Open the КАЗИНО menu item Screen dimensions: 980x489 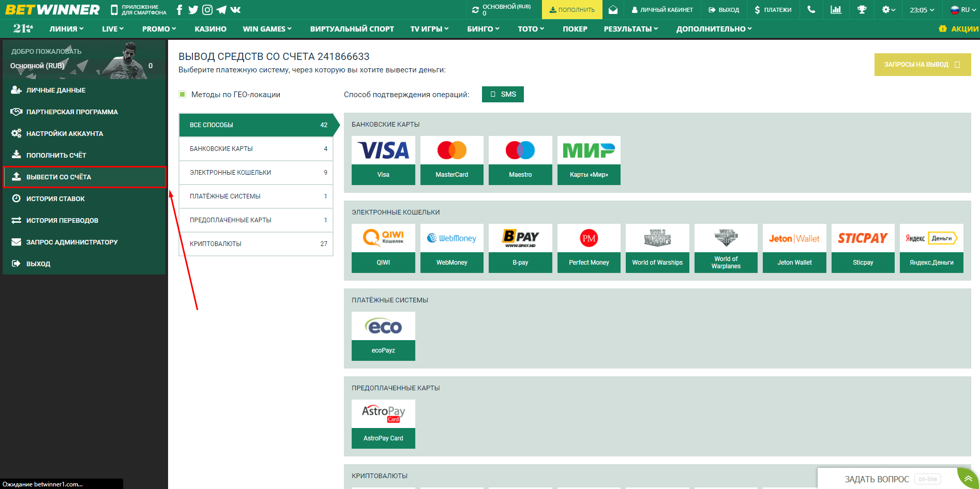click(x=210, y=29)
